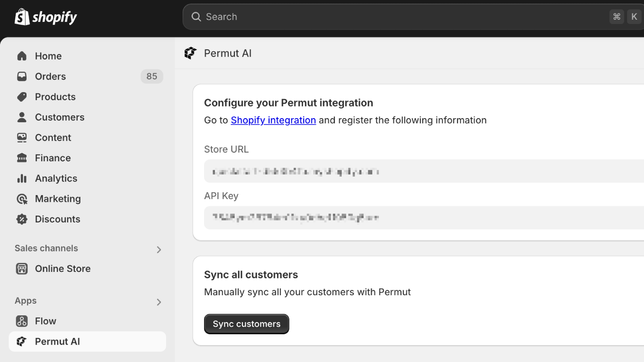Click the Sync all customers heading
Image resolution: width=644 pixels, height=362 pixels.
pos(251,275)
